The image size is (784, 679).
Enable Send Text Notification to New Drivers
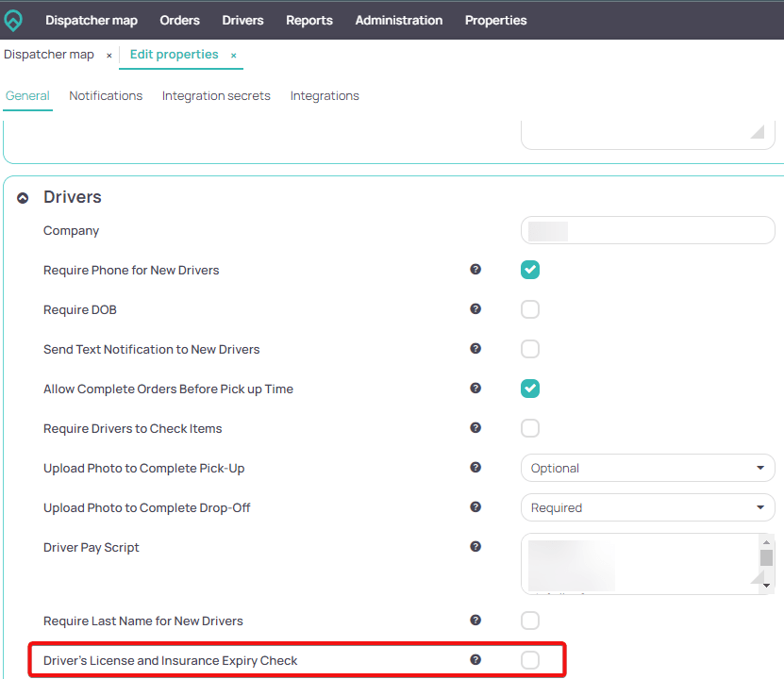530,349
